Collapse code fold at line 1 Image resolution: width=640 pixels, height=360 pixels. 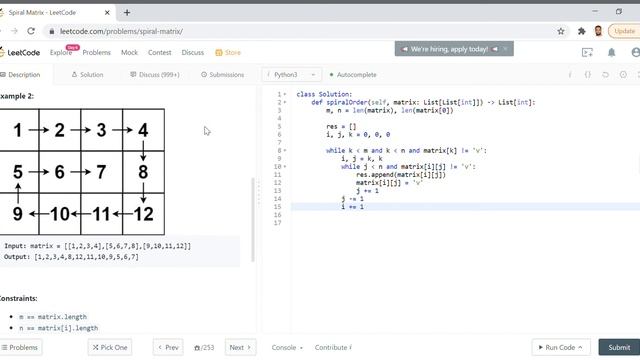coord(285,94)
